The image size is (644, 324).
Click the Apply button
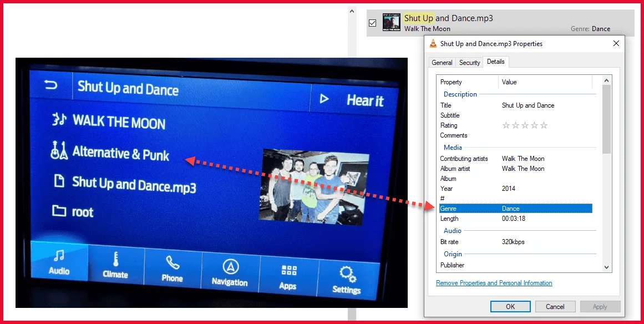pos(600,306)
